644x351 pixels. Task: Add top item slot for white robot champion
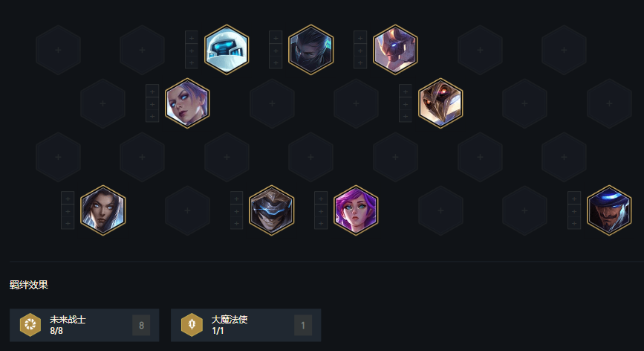[x=192, y=38]
